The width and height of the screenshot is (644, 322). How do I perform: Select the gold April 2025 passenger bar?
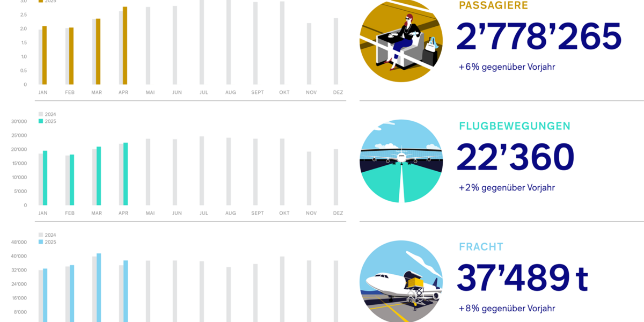(x=125, y=46)
